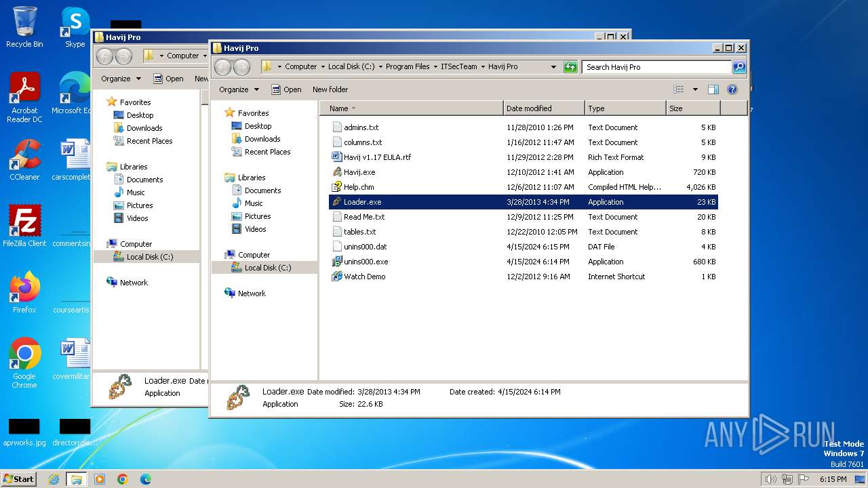Launch FileZilla Client from desktop
The height and width of the screenshot is (488, 868).
click(24, 226)
